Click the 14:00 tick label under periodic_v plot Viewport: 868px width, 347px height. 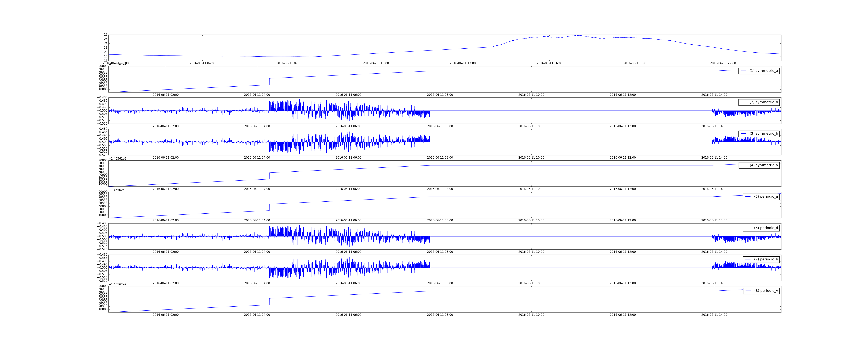[714, 315]
